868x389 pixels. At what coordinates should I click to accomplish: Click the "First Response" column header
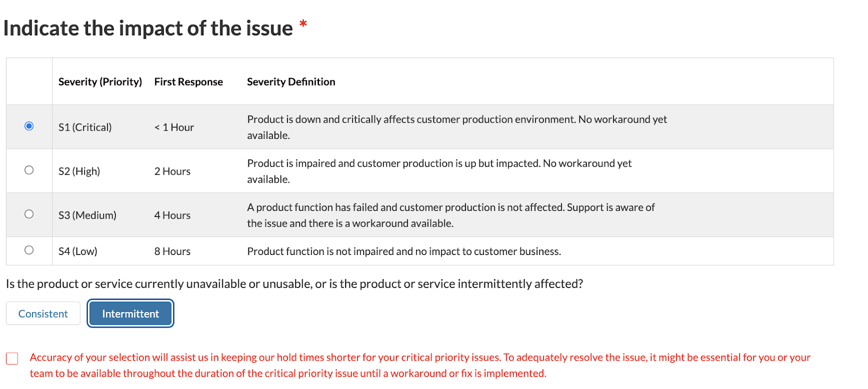click(188, 82)
